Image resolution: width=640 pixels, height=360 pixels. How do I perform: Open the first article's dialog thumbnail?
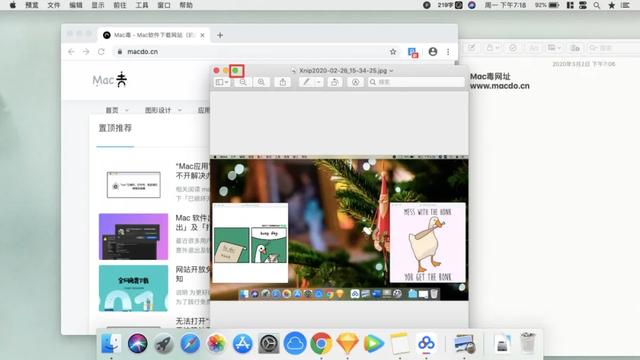133,185
